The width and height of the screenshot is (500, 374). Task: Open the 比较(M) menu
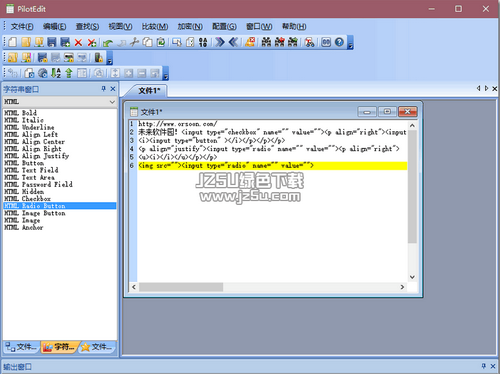(155, 26)
